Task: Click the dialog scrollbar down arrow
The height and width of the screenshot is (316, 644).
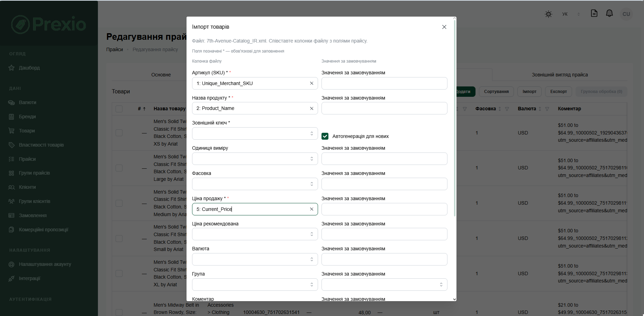Action: coord(454,299)
